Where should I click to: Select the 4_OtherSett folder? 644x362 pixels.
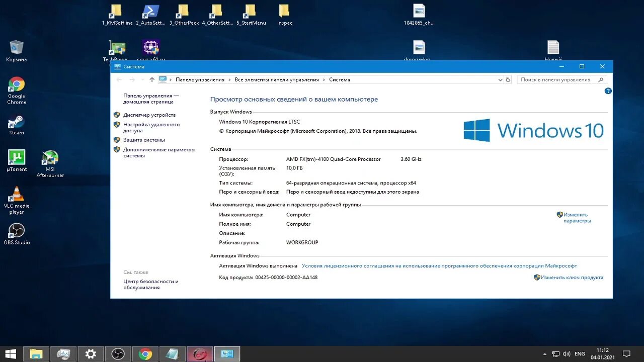tap(217, 15)
